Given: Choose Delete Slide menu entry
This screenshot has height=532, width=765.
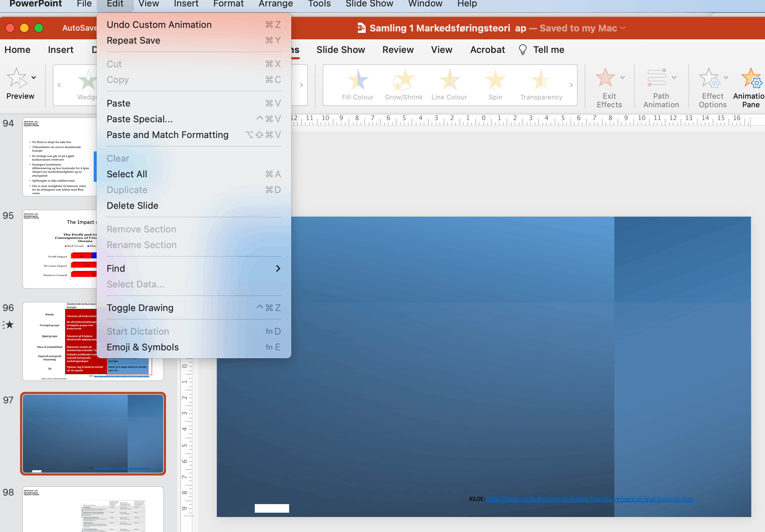Looking at the screenshot, I should [x=194, y=206].
